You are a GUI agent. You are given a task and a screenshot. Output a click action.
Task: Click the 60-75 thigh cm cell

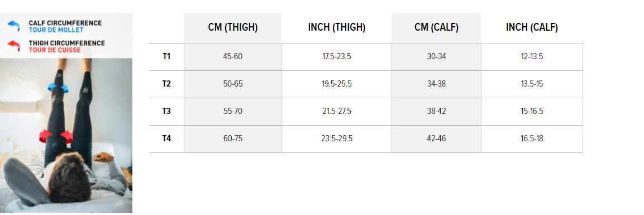(x=233, y=138)
